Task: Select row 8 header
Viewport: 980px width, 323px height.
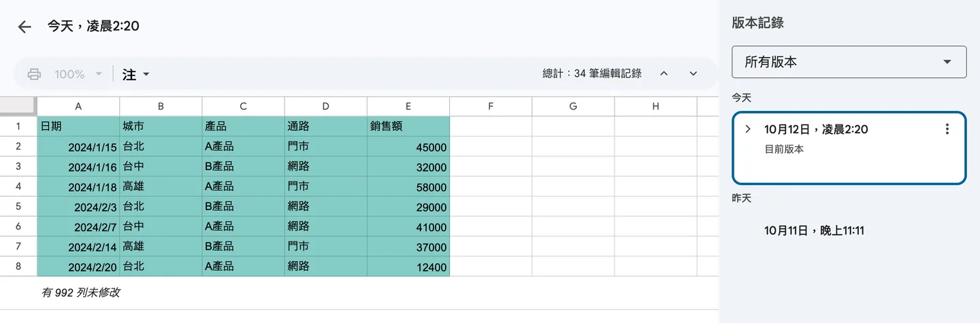Action: pos(18,267)
